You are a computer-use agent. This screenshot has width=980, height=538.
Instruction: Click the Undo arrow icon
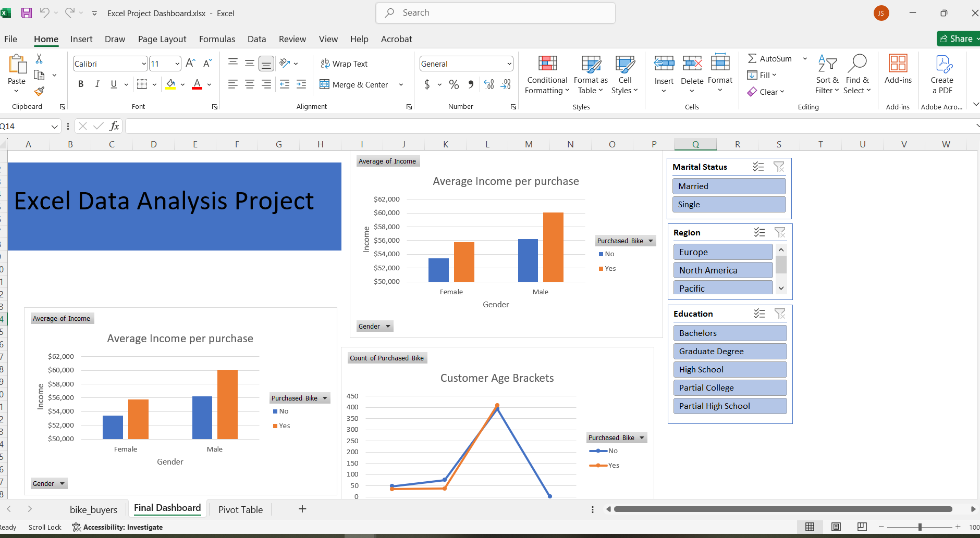coord(44,12)
